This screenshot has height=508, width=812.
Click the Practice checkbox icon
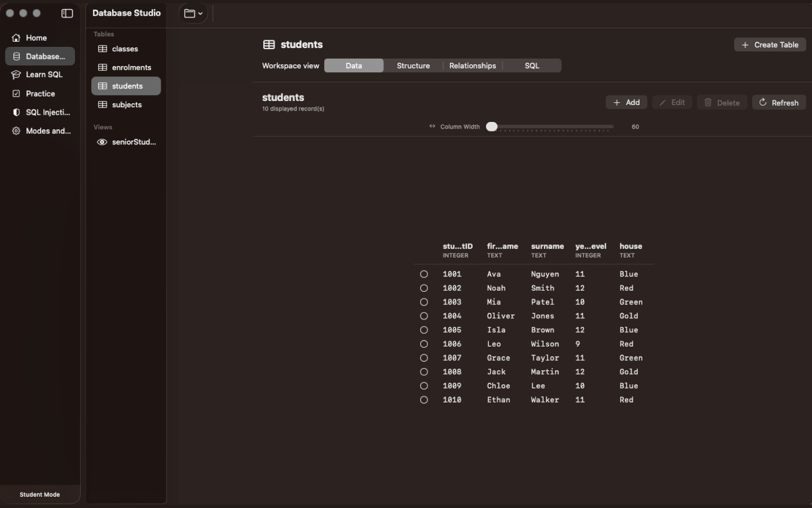click(x=16, y=94)
